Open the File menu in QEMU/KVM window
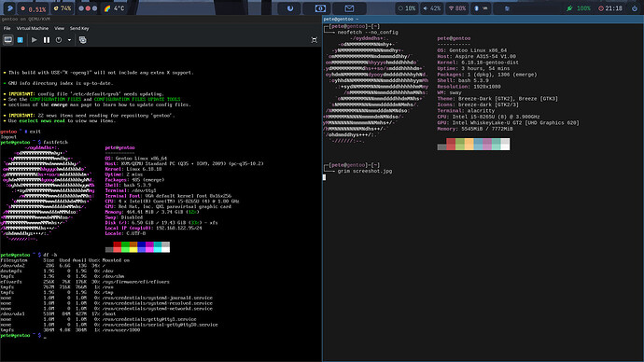This screenshot has width=644, height=362. pos(7,28)
